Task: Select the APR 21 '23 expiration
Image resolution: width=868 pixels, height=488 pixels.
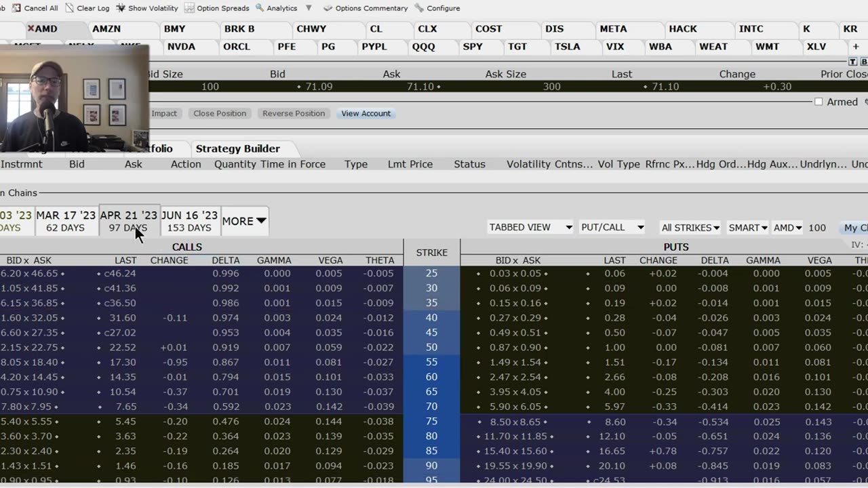Action: point(128,221)
